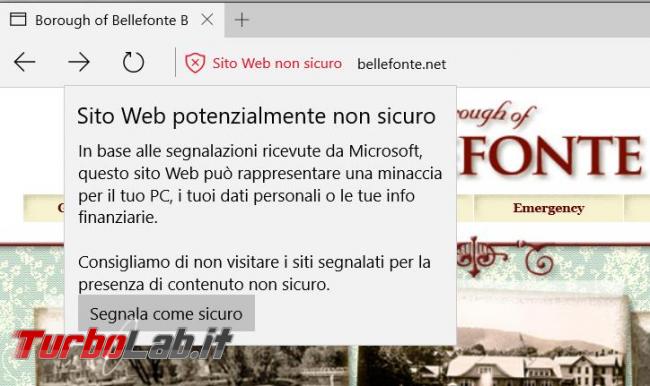Click the 'Segnala come sicuro' button
650x386 pixels.
click(x=166, y=313)
